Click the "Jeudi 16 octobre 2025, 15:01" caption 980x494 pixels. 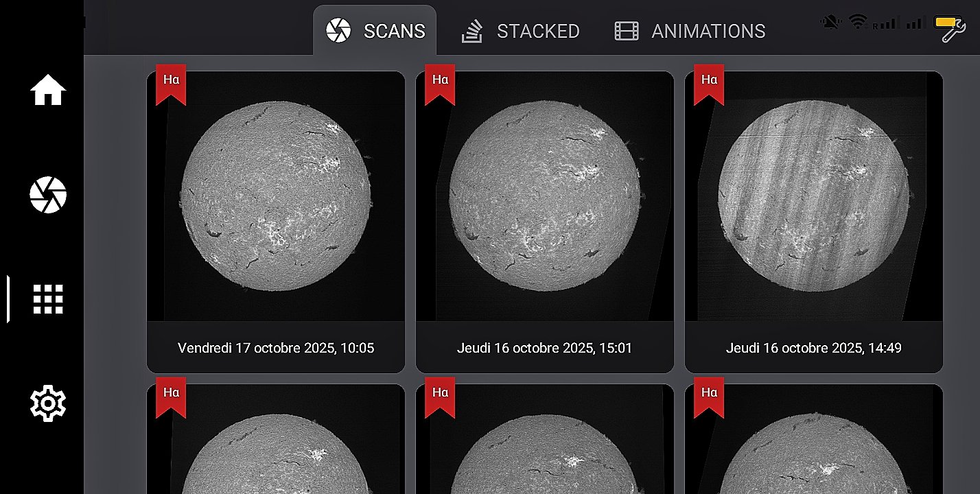coord(545,348)
